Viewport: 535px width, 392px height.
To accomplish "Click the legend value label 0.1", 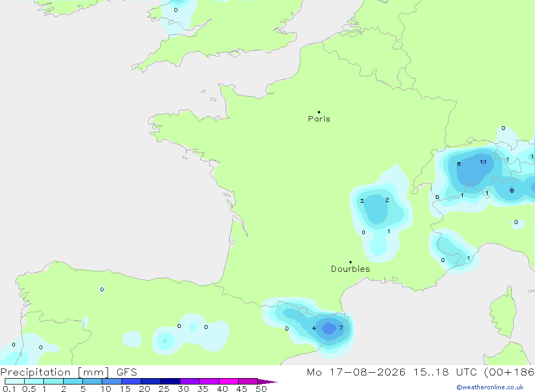I will [x=9, y=389].
